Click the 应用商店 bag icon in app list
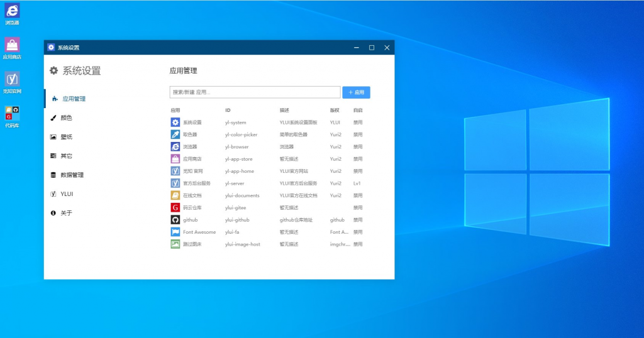 click(x=175, y=159)
